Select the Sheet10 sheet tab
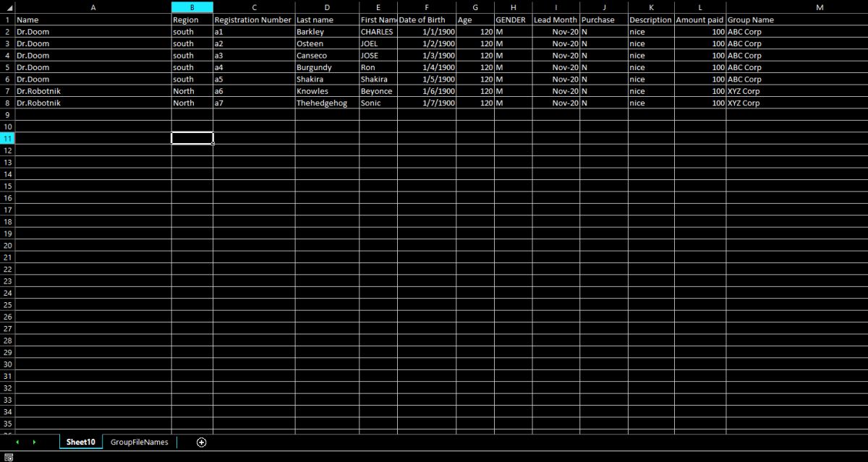The height and width of the screenshot is (462, 868). 80,442
